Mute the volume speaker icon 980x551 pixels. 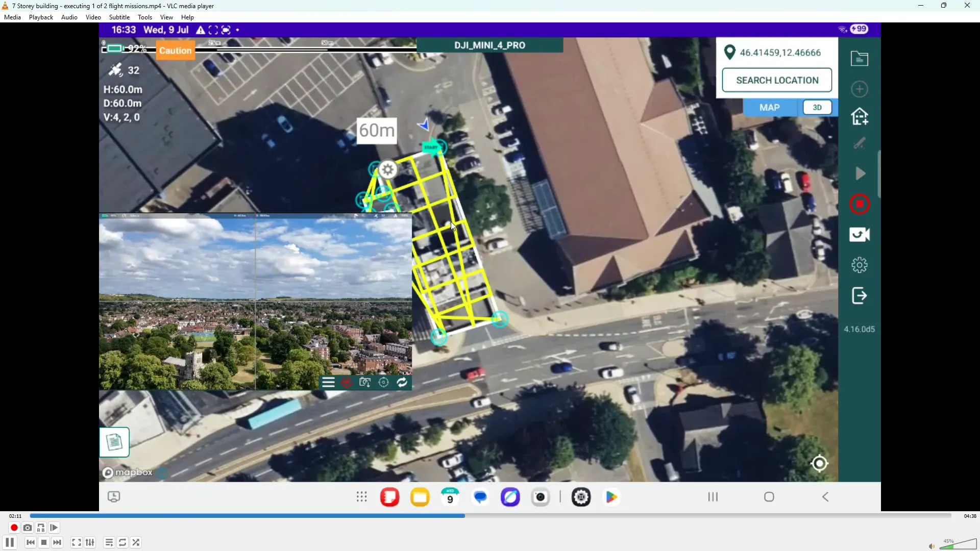tap(932, 546)
